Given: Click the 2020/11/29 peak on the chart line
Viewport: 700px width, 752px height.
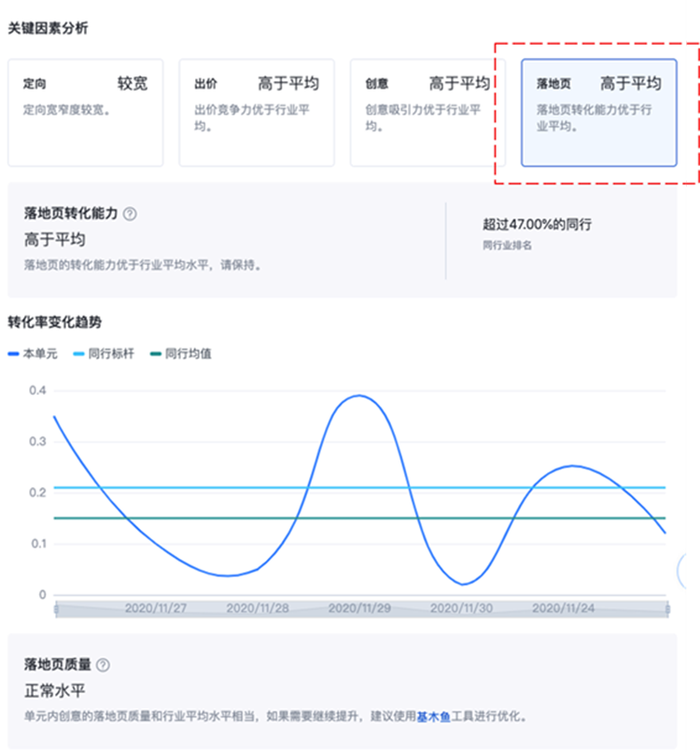Looking at the screenshot, I should (x=360, y=396).
